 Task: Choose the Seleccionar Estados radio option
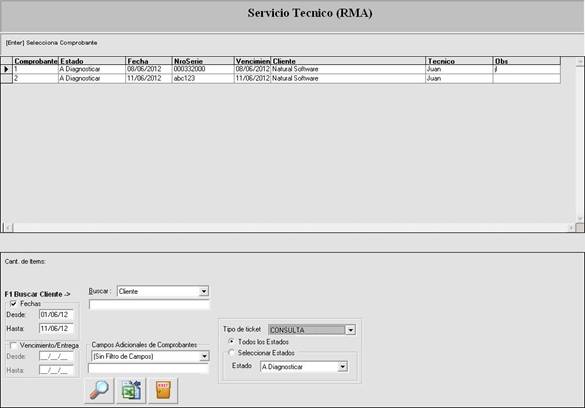coord(231,353)
